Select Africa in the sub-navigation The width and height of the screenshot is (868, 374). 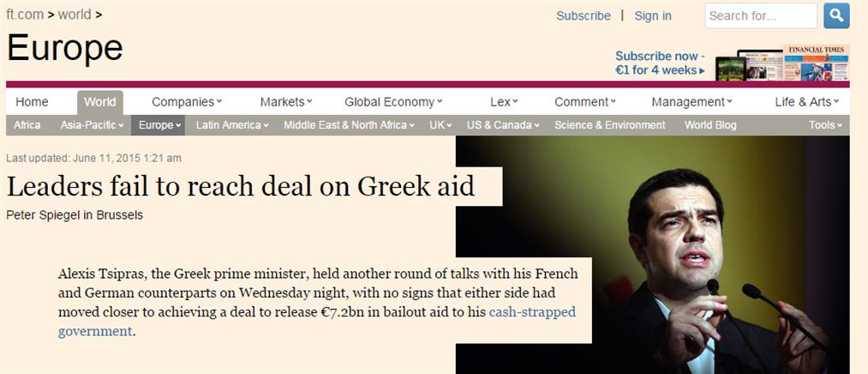pyautogui.click(x=27, y=125)
